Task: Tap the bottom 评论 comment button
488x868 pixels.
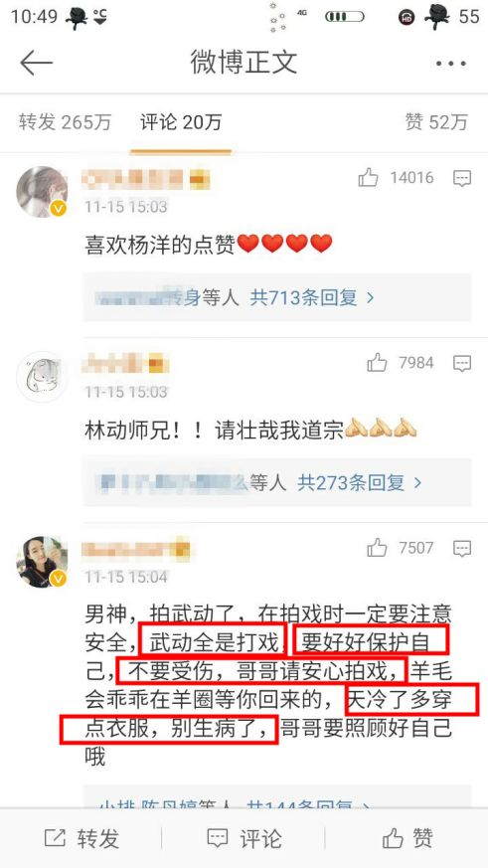Action: pyautogui.click(x=244, y=838)
